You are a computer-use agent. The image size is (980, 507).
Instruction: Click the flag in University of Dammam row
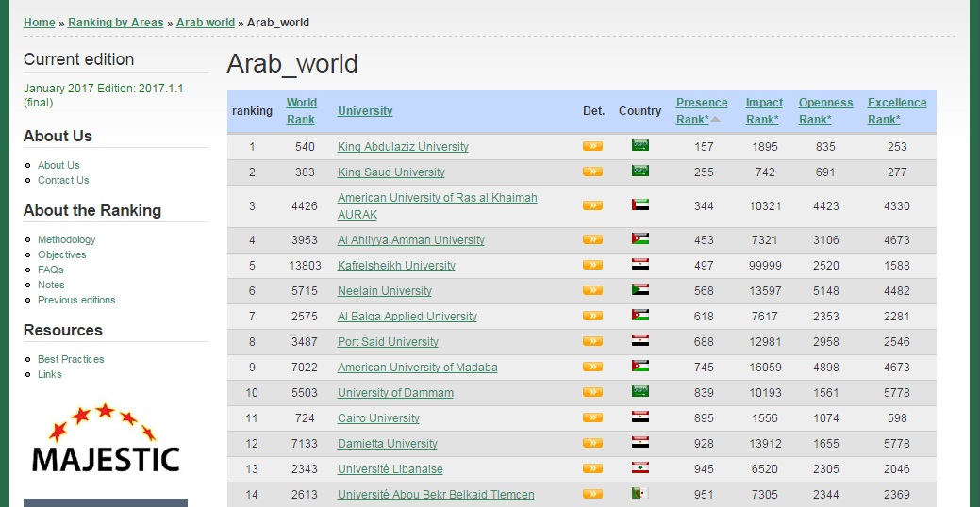(x=640, y=391)
